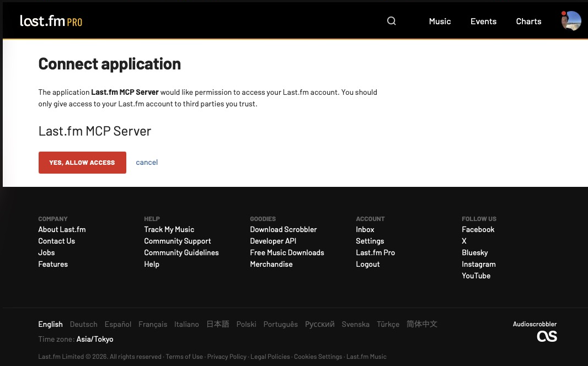Switch language to Français
This screenshot has height=366, width=588.
coord(153,324)
